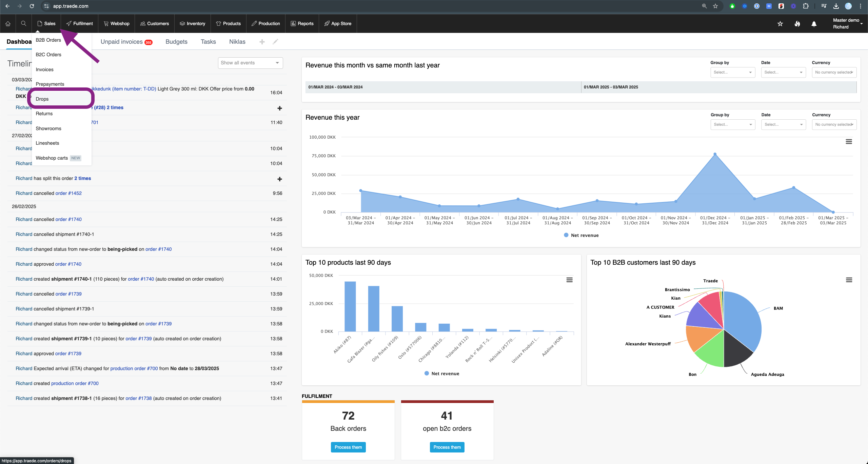Switch to Budgets tab
The height and width of the screenshot is (464, 868).
point(176,42)
